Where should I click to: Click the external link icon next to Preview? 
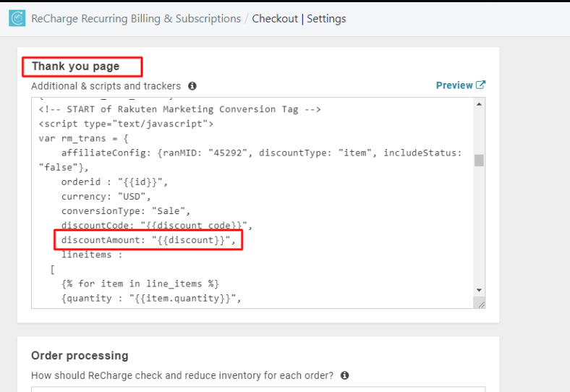(x=480, y=85)
